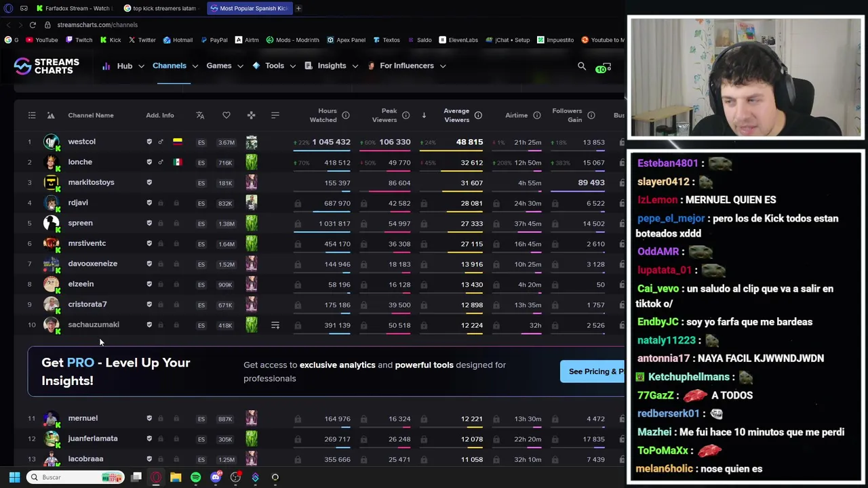Click the westcol channel avatar
This screenshot has height=488, width=868.
coord(51,142)
